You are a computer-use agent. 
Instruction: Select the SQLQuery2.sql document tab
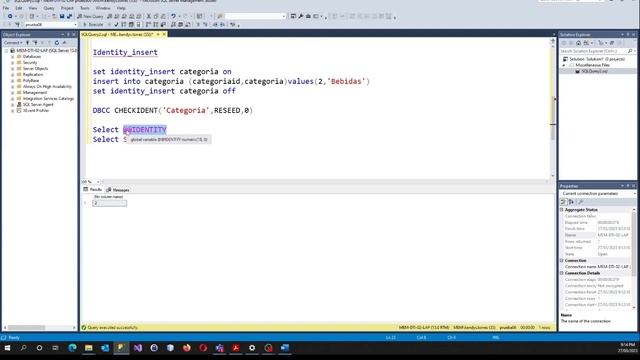(117, 35)
